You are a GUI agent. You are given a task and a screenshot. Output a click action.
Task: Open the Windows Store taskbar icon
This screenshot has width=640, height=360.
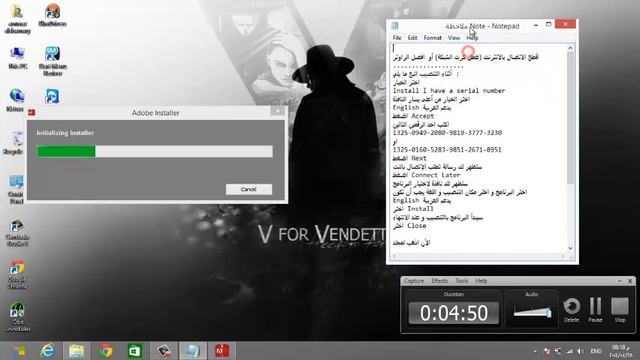tap(135, 351)
